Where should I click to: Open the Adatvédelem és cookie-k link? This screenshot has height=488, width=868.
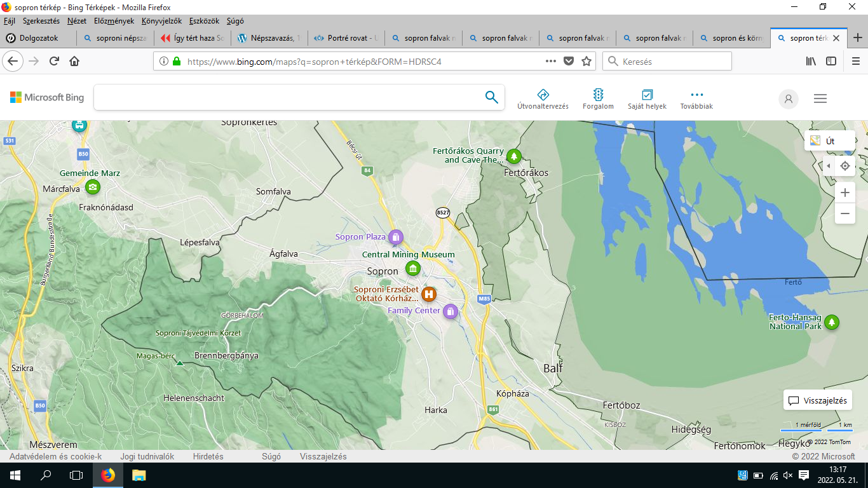point(55,456)
